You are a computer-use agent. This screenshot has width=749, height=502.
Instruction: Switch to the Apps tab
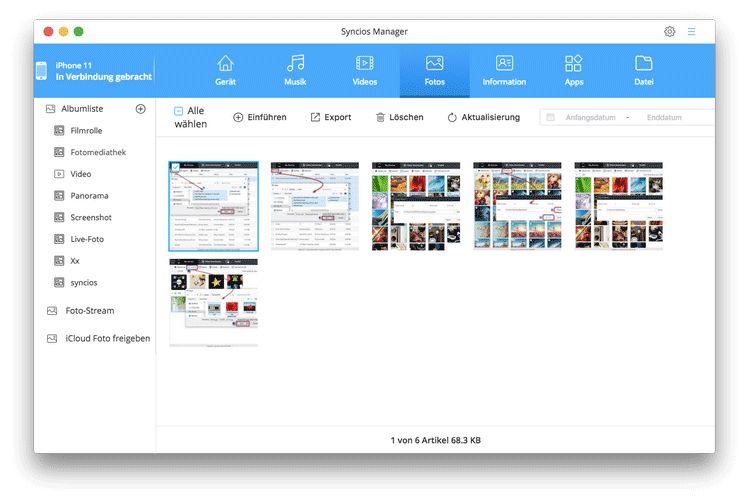(x=574, y=70)
